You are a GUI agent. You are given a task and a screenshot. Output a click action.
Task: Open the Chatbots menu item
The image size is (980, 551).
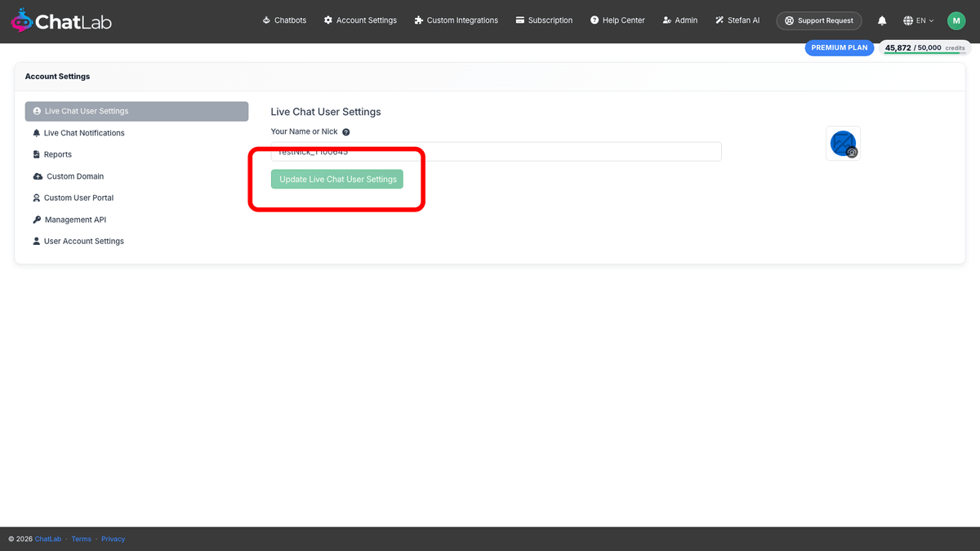coord(284,20)
